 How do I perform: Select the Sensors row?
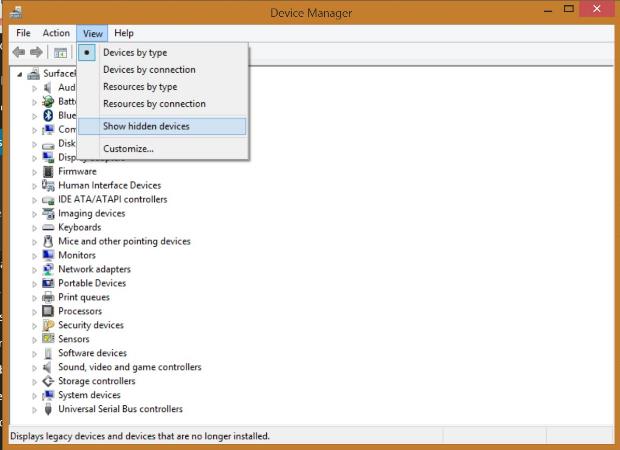point(74,339)
